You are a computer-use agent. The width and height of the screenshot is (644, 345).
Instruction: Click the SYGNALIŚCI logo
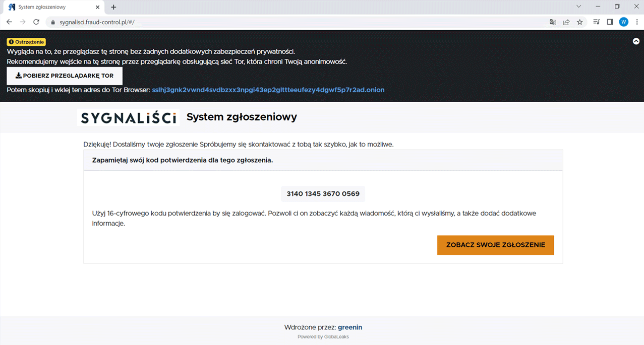(x=129, y=117)
